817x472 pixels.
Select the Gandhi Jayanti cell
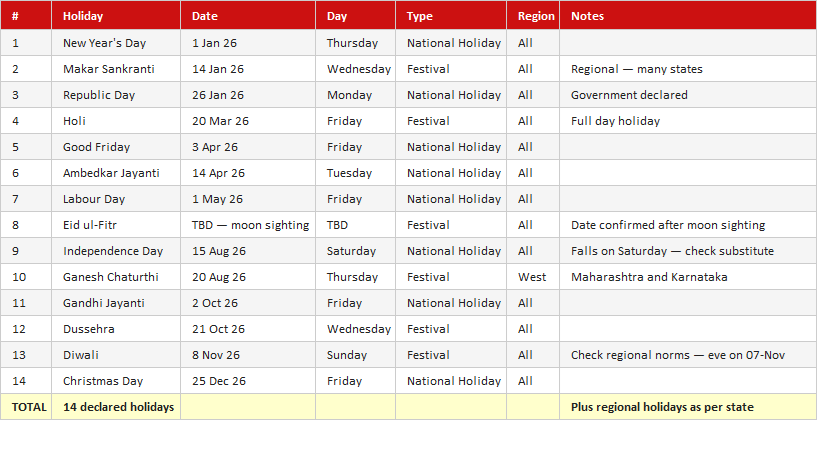click(116, 303)
